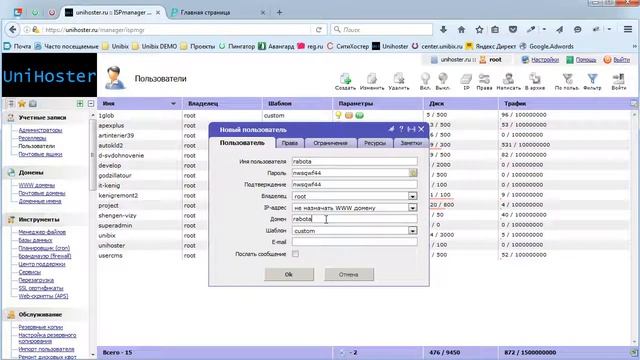Open the Администраторы sidebar link

(40, 130)
